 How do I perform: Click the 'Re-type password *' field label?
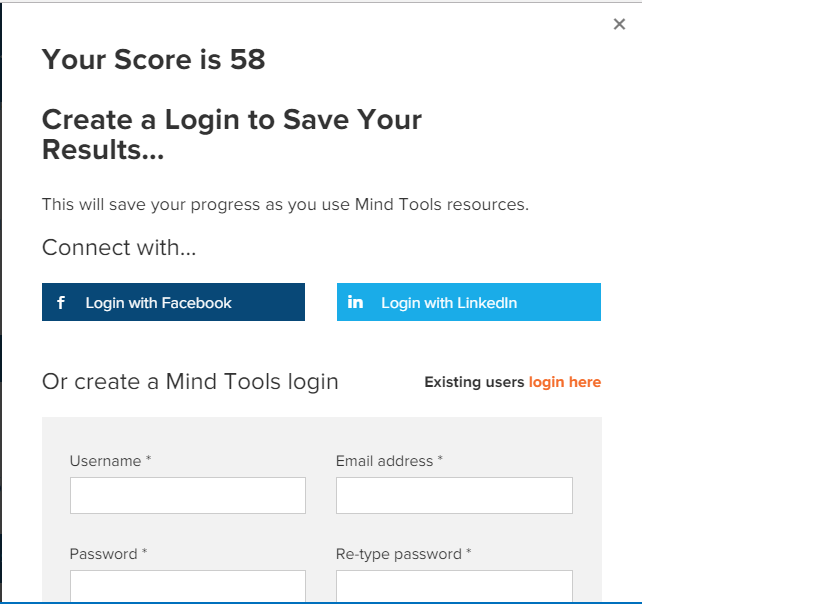(403, 554)
